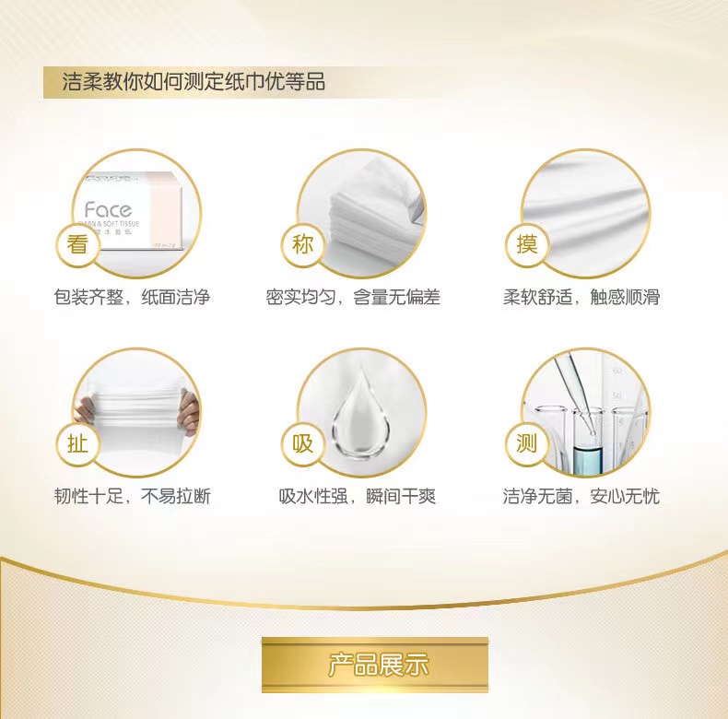This screenshot has height=719, width=728.
Task: Click the 洁净无菌，安心无忧 caption
Action: pyautogui.click(x=581, y=496)
